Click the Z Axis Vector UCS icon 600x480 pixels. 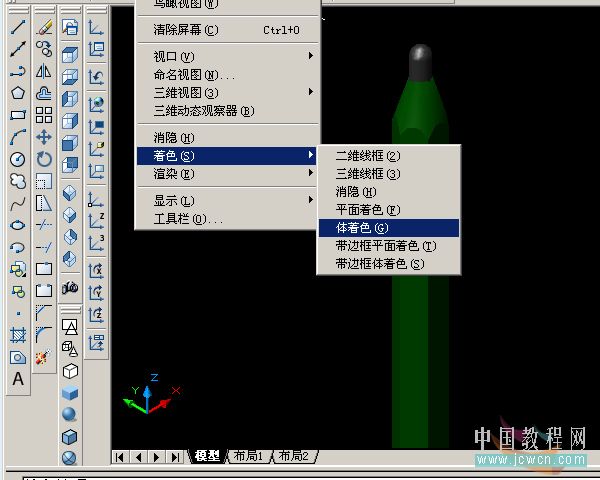(96, 221)
